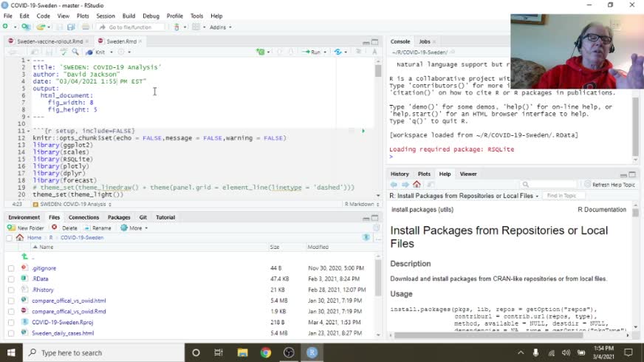Check the box next to .Rhistory

tap(11, 290)
